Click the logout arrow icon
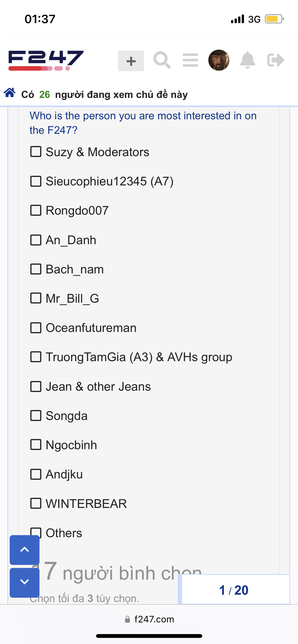298x644 pixels. tap(276, 60)
